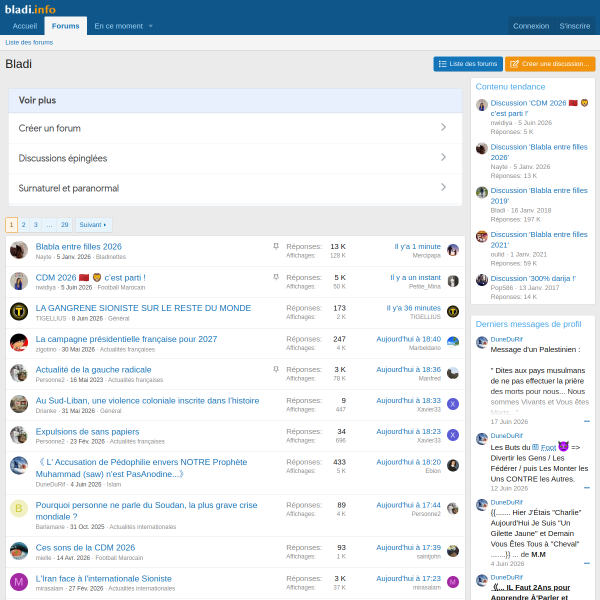
Task: Expand the Discussions épinglées chevron
Action: click(x=443, y=157)
